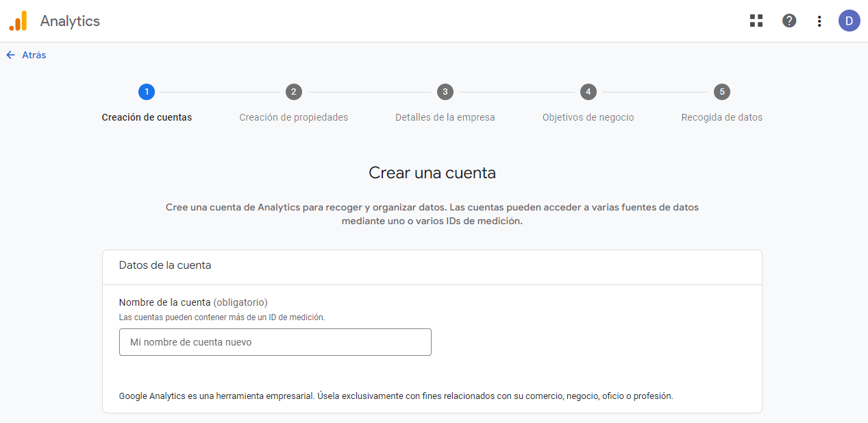Click the step 3 numbered circle

[445, 91]
